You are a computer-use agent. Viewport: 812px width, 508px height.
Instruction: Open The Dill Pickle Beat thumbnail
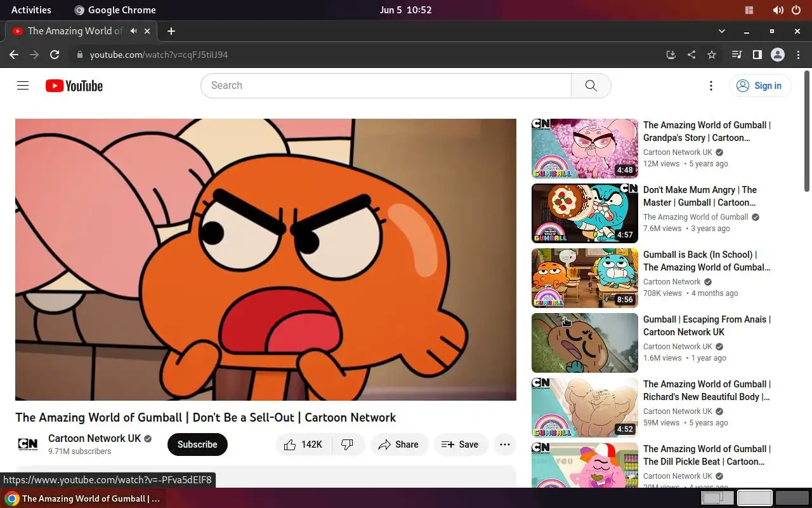pyautogui.click(x=585, y=465)
